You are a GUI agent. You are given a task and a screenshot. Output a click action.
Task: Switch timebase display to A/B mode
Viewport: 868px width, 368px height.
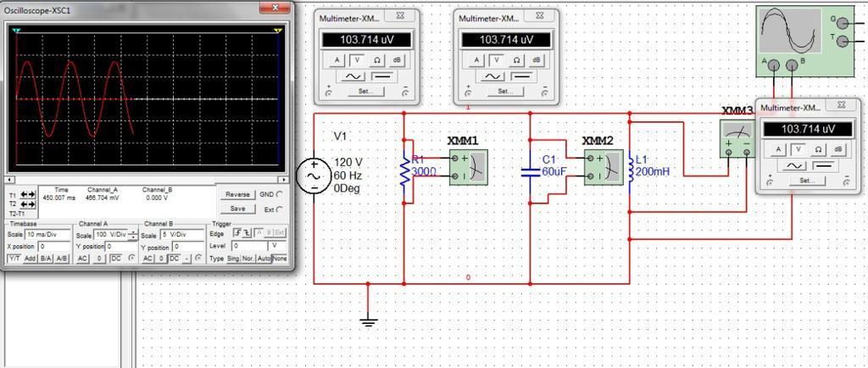pos(62,259)
